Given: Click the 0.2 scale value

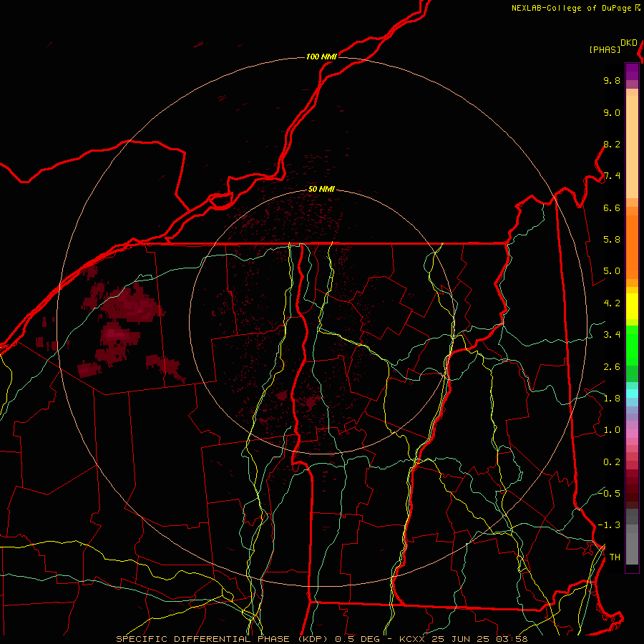Looking at the screenshot, I should pyautogui.click(x=612, y=462).
